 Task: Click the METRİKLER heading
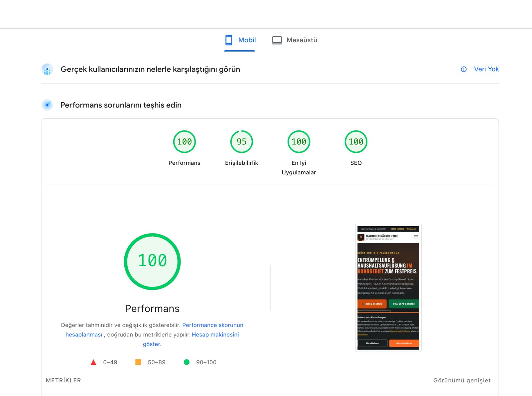[64, 380]
